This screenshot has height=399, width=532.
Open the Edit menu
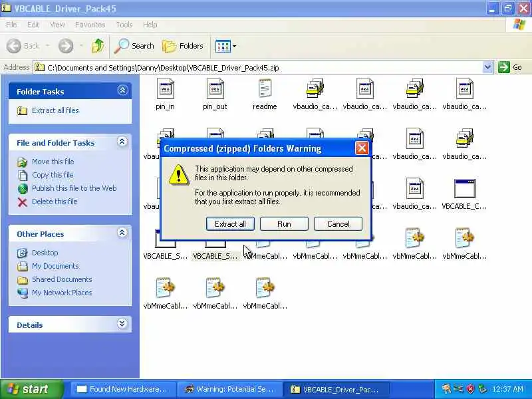pos(33,25)
